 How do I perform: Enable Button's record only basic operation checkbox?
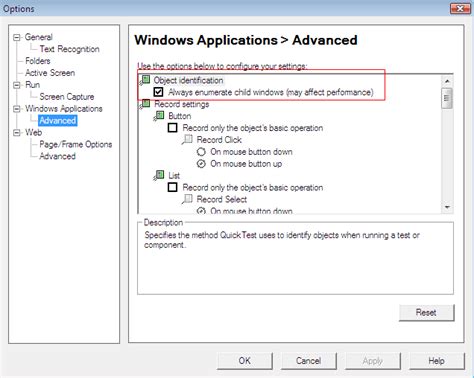pos(172,128)
